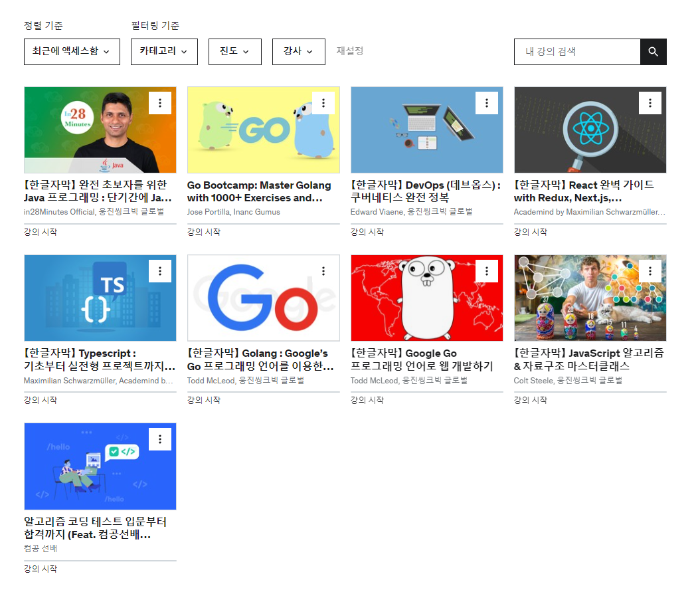Open the 진도 filter dropdown
The width and height of the screenshot is (700, 592).
235,52
